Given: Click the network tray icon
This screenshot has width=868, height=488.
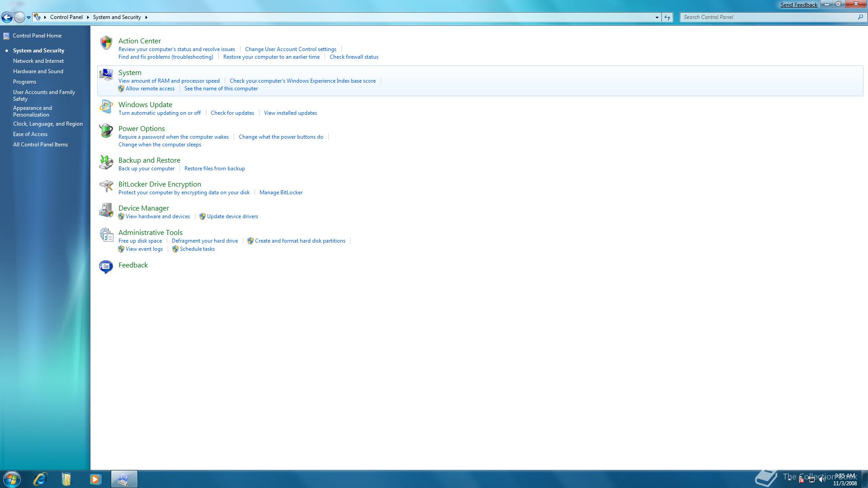Looking at the screenshot, I should point(811,480).
